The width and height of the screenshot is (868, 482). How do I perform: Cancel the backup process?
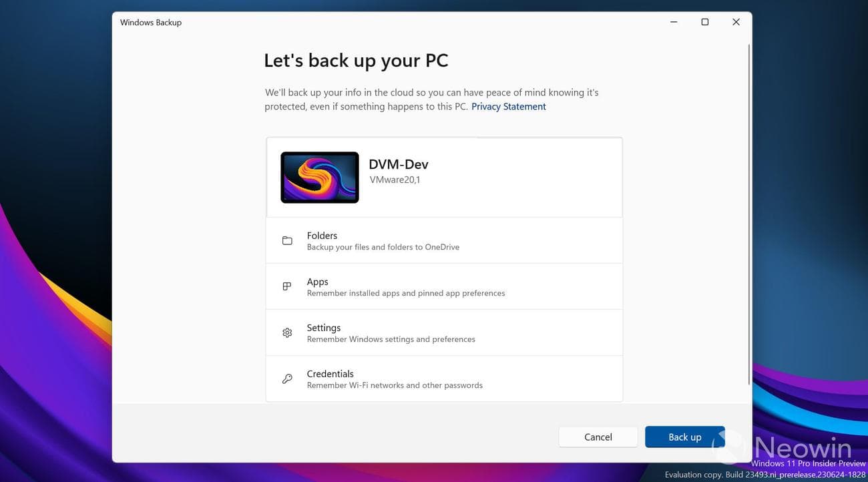click(x=598, y=437)
